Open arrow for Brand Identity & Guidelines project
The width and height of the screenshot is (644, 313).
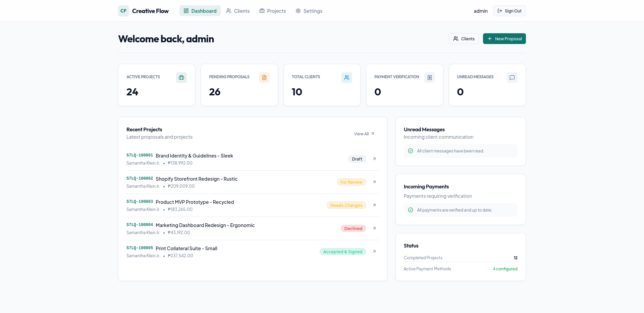(374, 159)
